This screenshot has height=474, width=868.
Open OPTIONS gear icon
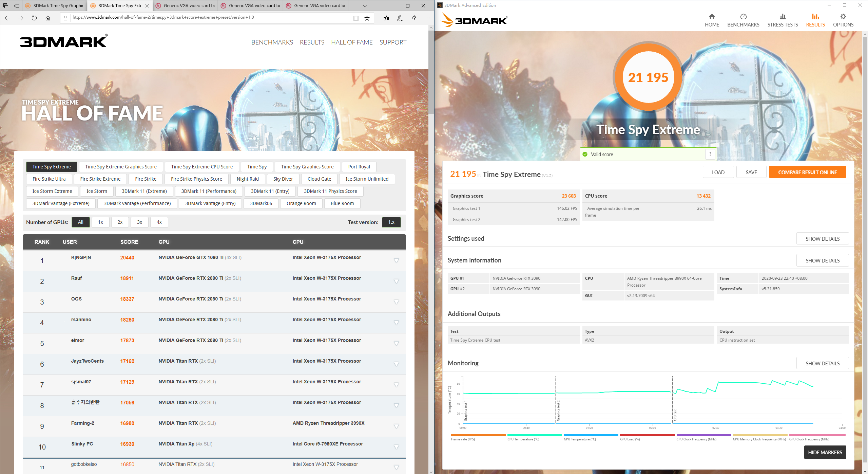pos(843,17)
